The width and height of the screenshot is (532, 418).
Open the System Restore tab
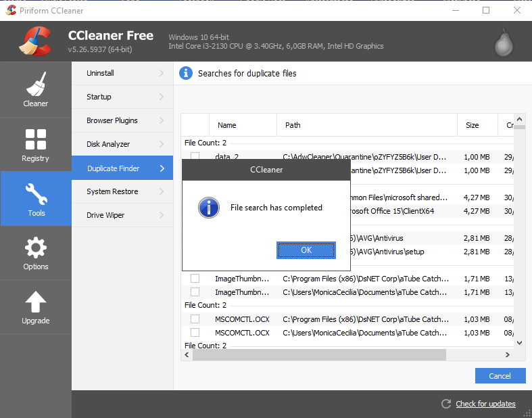[x=122, y=191]
